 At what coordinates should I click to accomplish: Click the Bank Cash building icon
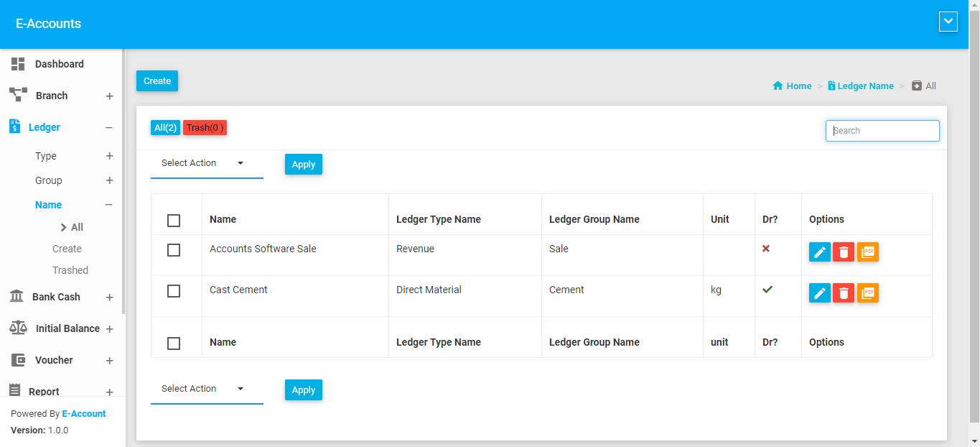tap(17, 297)
